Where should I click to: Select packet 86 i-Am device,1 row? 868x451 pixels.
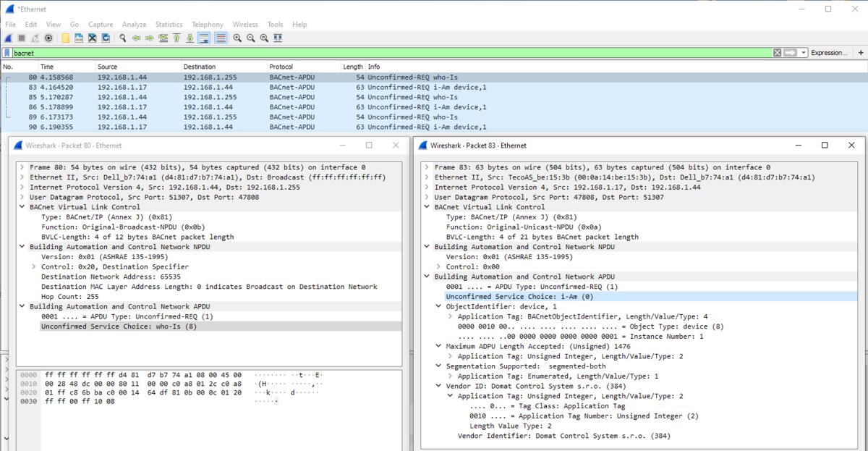click(x=289, y=107)
